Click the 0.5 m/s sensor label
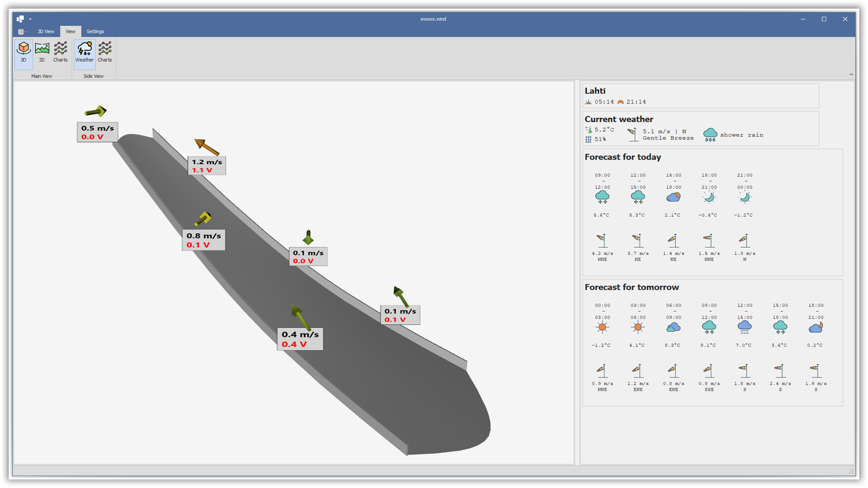868x488 pixels. 97,132
